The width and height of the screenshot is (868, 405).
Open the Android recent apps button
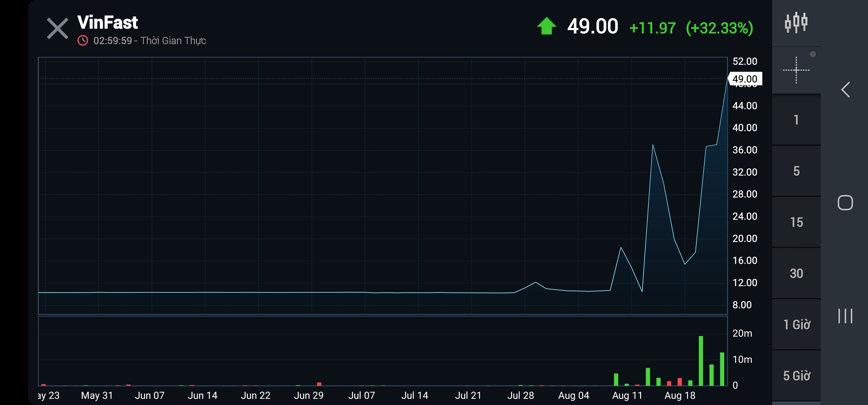tap(845, 316)
